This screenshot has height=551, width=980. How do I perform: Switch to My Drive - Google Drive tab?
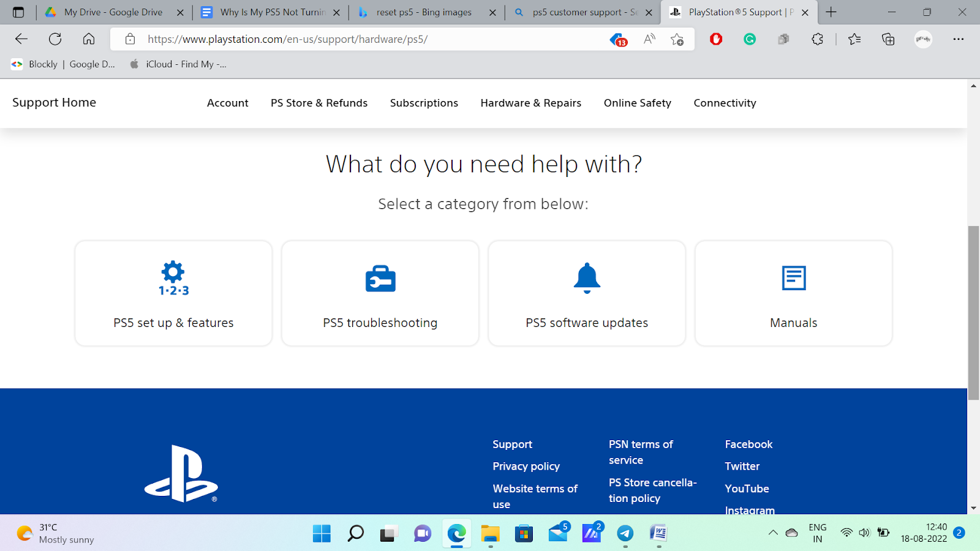pos(113,12)
